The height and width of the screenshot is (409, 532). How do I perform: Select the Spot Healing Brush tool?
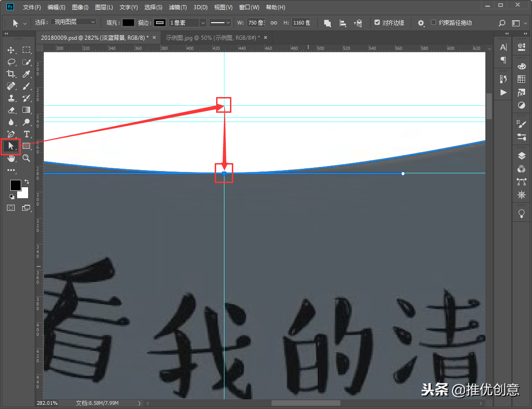click(11, 86)
